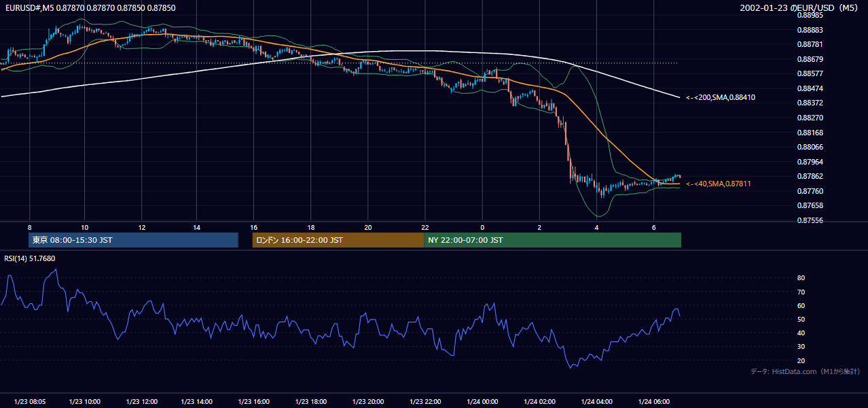Click hour label 12 under the price chart
Viewport: 868px width, 408px height.
(x=141, y=227)
